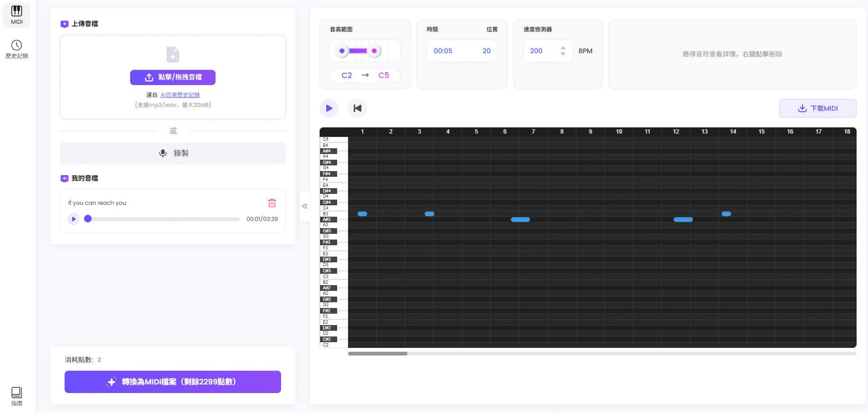Click the 00:01/03:39 audio time readout
Viewport: 868px width, 413px height.
[262, 219]
